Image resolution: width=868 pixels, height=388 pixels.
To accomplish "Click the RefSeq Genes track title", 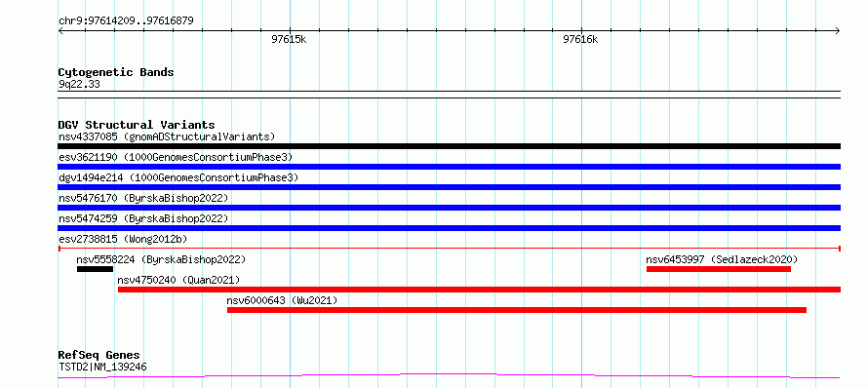I will [x=99, y=355].
